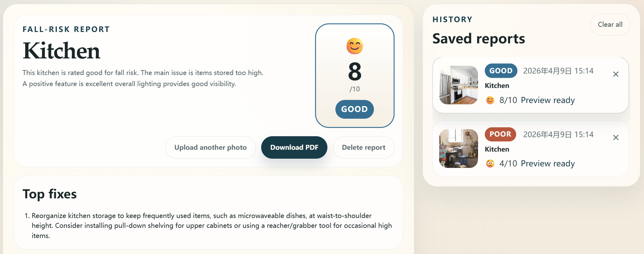Click the worried emoji beside 4/10 in history
This screenshot has width=644, height=254.
pos(490,164)
